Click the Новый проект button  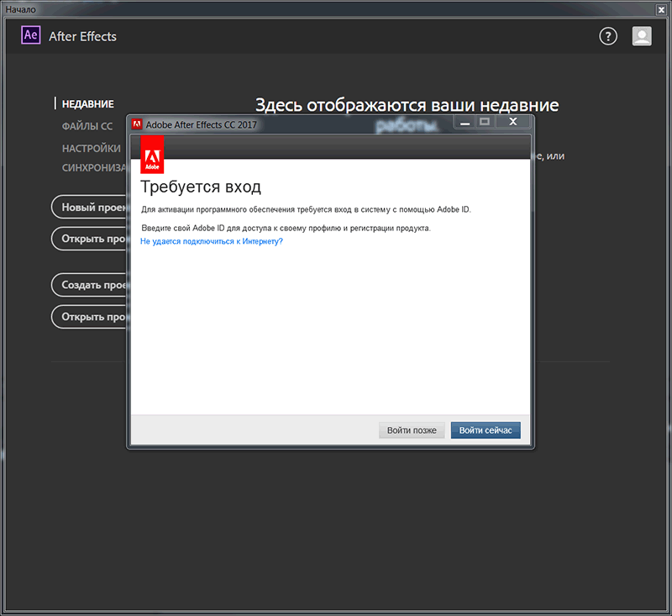pos(89,207)
